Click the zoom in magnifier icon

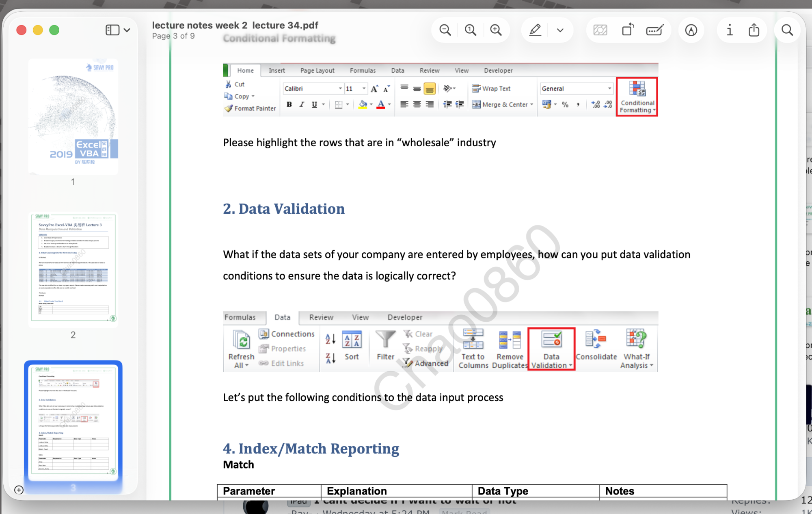coord(495,30)
